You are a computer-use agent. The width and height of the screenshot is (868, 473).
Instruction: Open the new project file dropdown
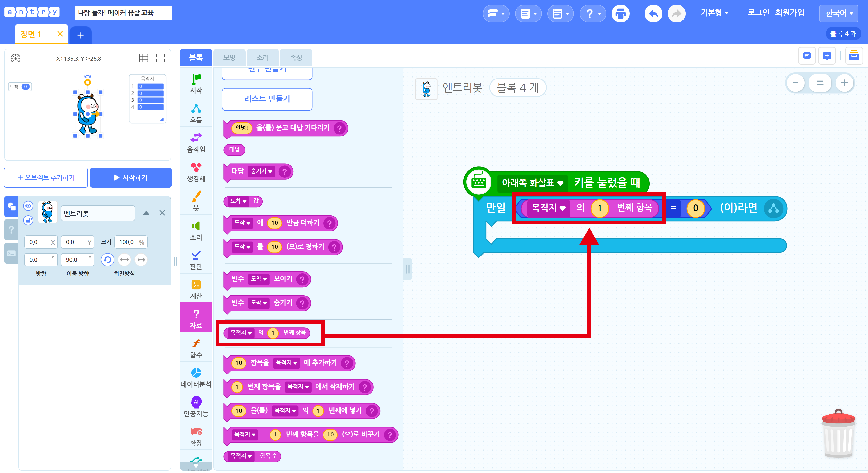[x=528, y=14]
